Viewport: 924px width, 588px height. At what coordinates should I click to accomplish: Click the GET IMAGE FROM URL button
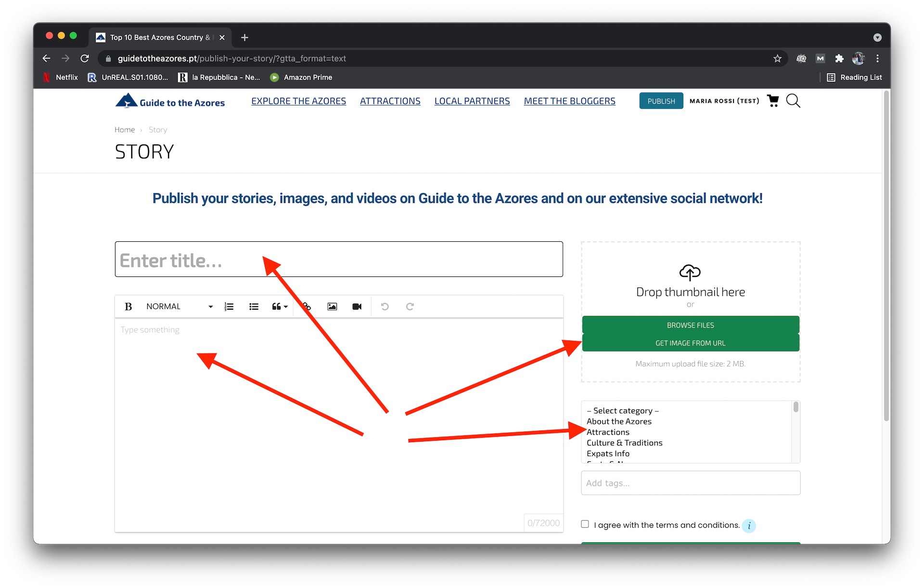coord(690,343)
